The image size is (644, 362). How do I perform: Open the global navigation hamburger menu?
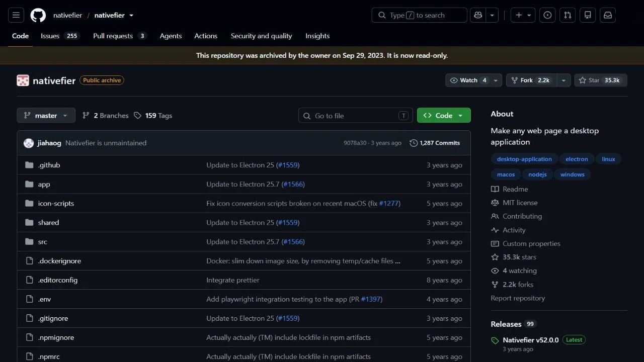16,15
